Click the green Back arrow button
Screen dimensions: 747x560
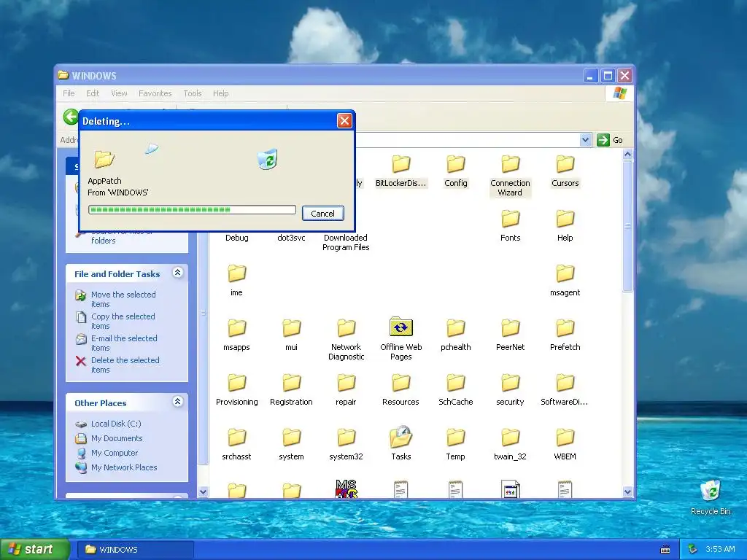coord(71,117)
